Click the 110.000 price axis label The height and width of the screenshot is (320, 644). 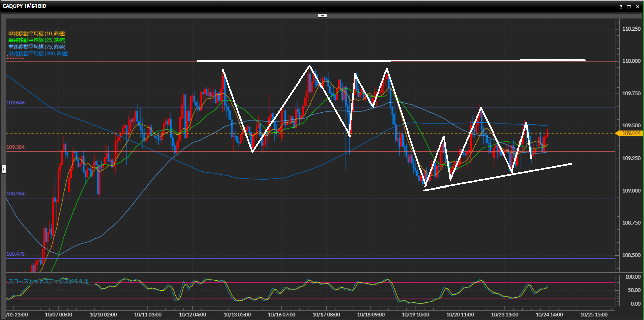click(x=631, y=61)
